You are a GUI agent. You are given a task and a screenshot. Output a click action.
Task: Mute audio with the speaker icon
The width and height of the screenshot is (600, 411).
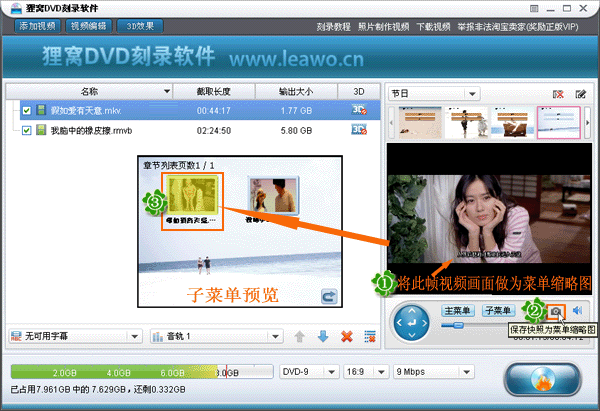click(x=577, y=310)
